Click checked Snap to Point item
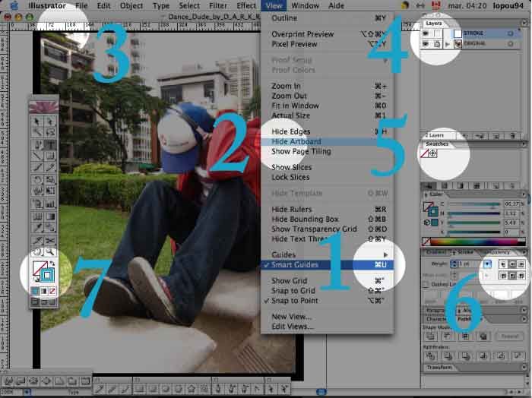 click(x=327, y=300)
